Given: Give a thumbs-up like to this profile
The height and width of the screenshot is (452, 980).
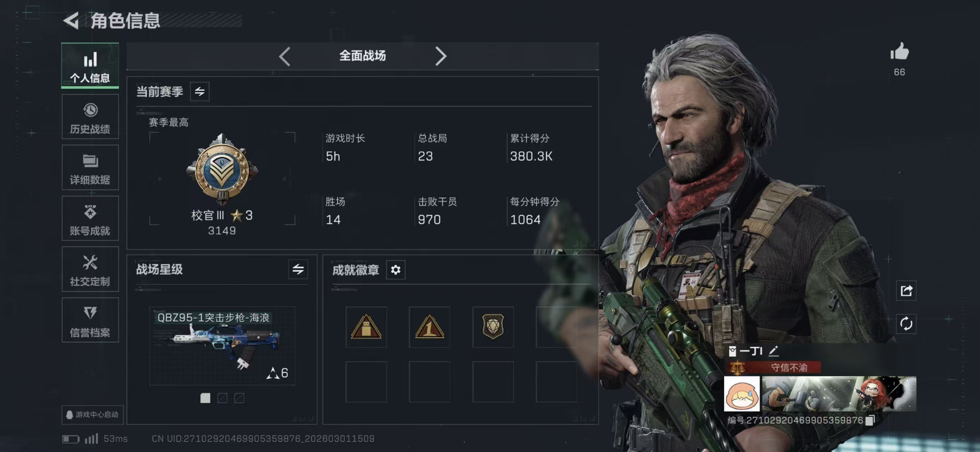Looking at the screenshot, I should [x=899, y=52].
